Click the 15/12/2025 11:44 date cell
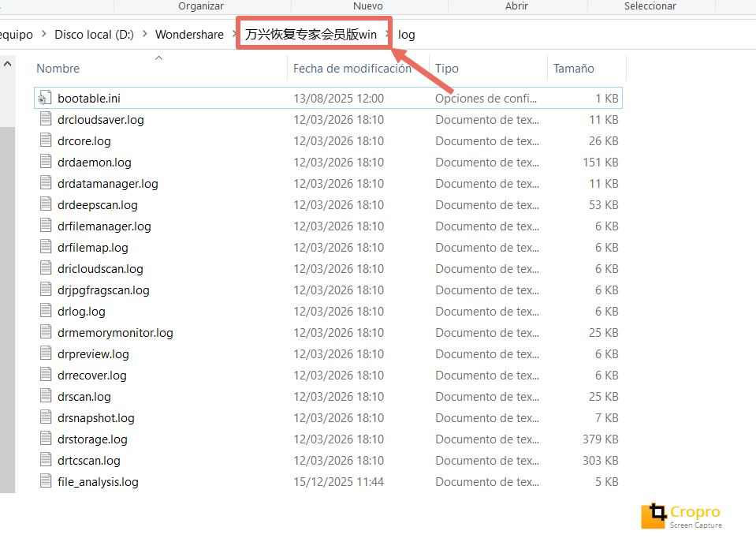756x542 pixels. click(x=338, y=482)
